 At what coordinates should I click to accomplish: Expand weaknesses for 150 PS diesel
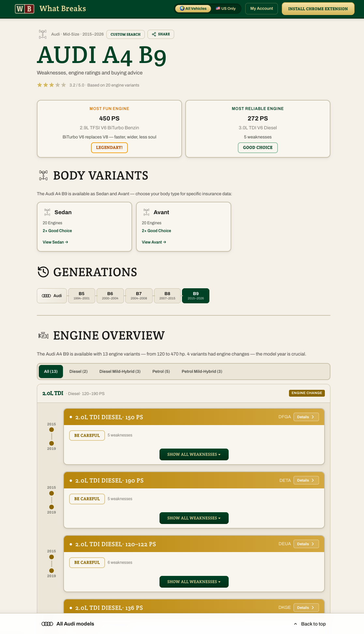[194, 454]
